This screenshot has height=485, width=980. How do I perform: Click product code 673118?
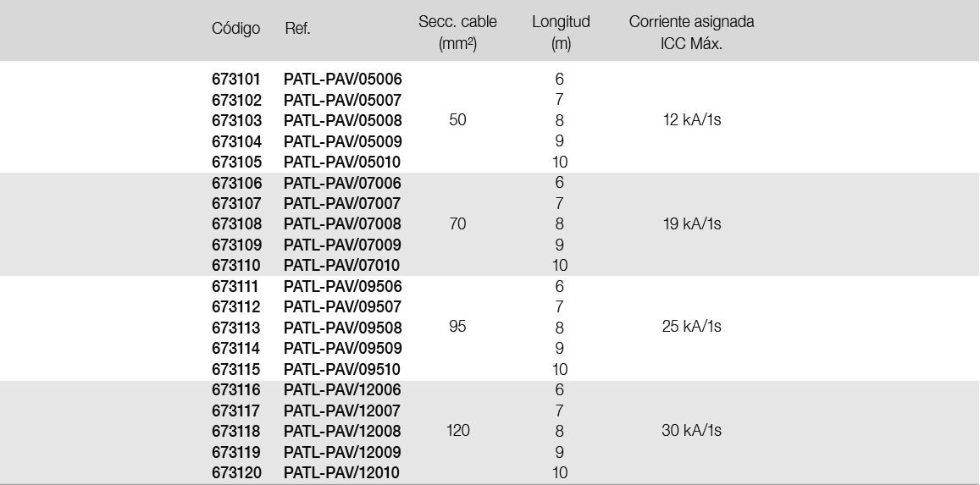[x=237, y=432]
